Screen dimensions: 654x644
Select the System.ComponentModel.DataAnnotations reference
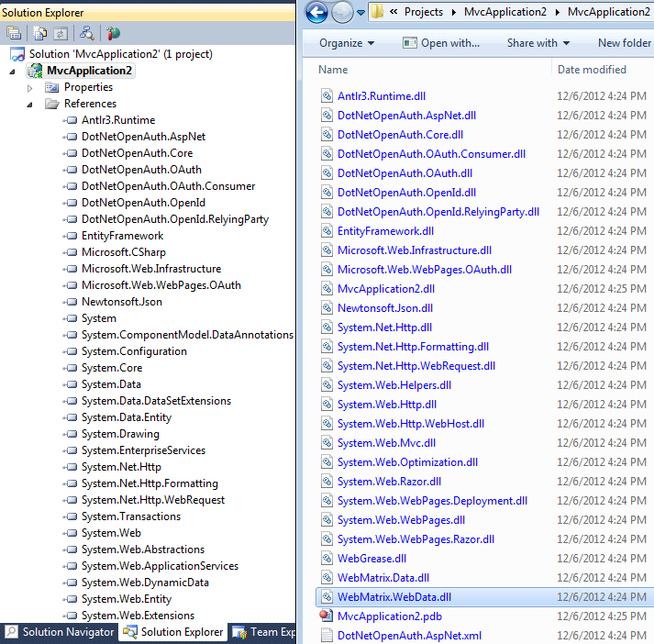tap(187, 335)
